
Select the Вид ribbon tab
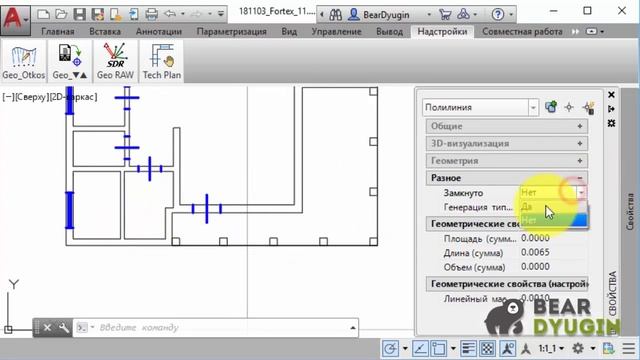pos(289,31)
